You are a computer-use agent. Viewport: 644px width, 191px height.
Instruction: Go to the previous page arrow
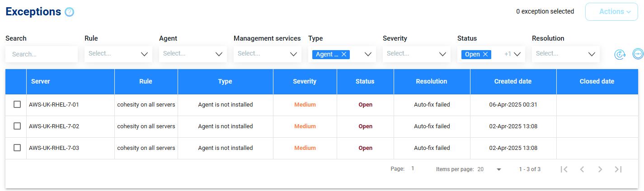pyautogui.click(x=582, y=169)
